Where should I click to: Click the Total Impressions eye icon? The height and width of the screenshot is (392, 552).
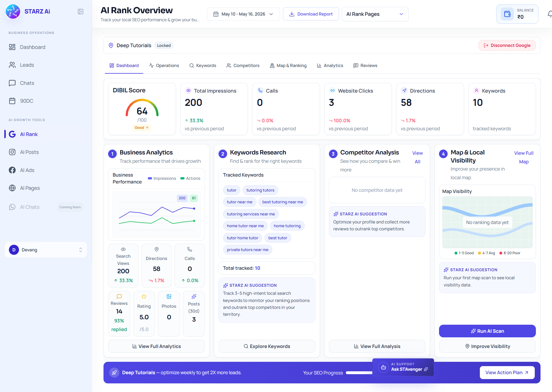click(188, 91)
